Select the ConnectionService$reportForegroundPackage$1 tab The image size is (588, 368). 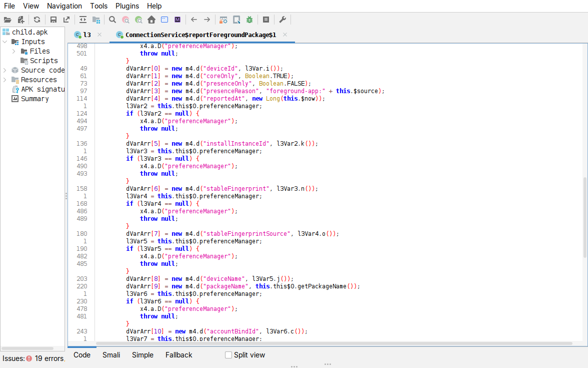200,35
